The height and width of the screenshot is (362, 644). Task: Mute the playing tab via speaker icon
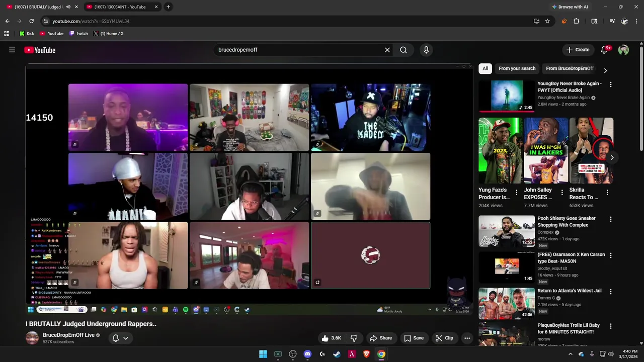[x=68, y=7]
